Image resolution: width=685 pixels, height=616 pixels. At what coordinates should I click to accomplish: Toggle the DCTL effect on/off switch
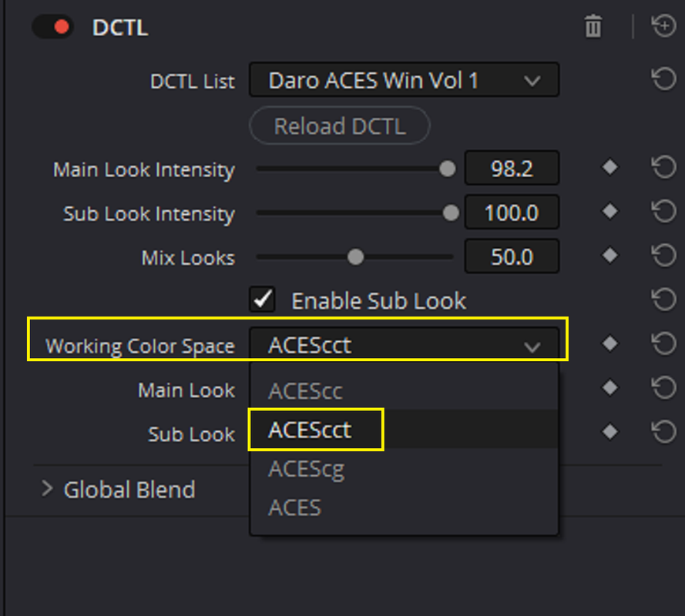(x=53, y=27)
